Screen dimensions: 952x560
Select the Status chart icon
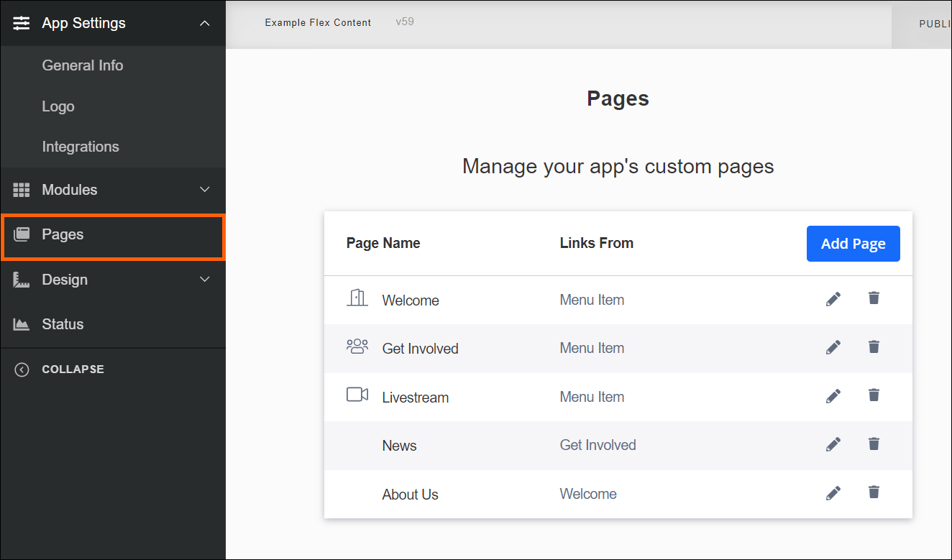coord(21,324)
